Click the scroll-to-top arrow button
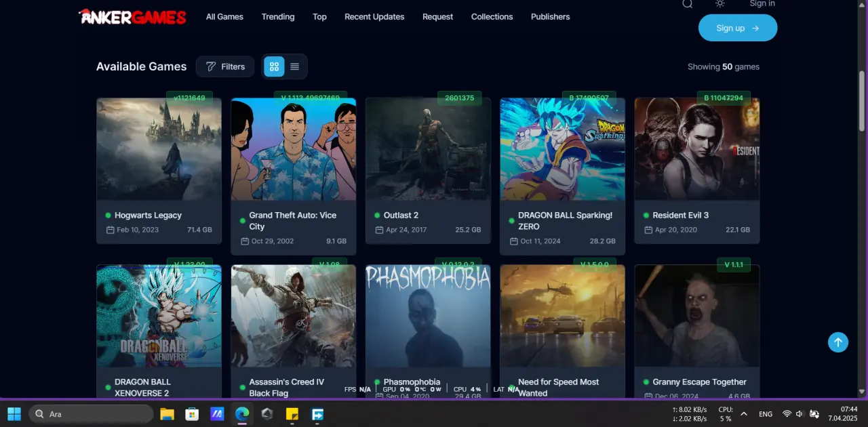This screenshot has width=868, height=427. click(838, 342)
